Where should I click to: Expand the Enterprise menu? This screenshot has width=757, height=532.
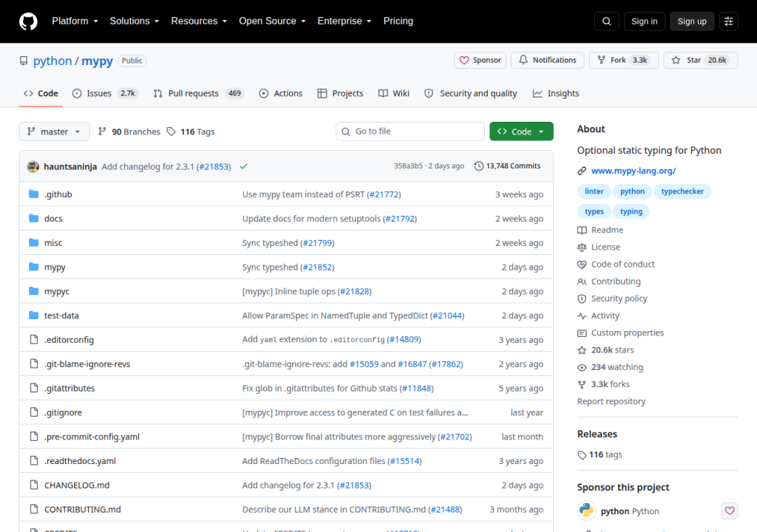[344, 21]
